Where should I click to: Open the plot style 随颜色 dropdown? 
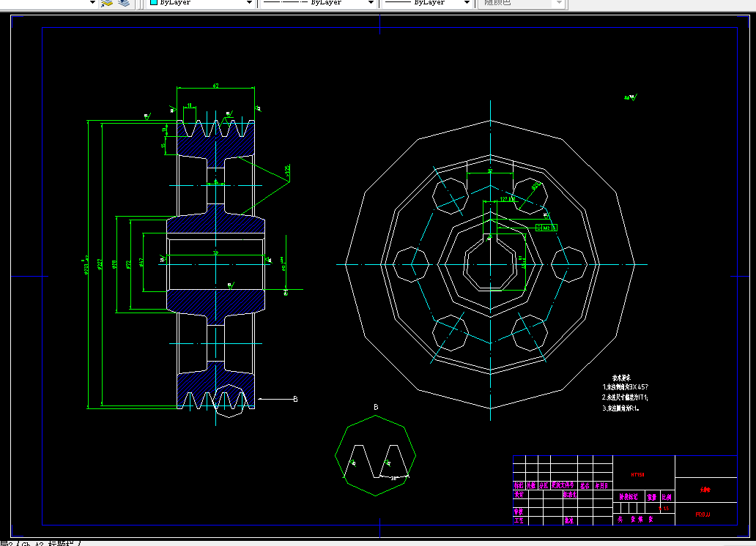pos(559,2)
